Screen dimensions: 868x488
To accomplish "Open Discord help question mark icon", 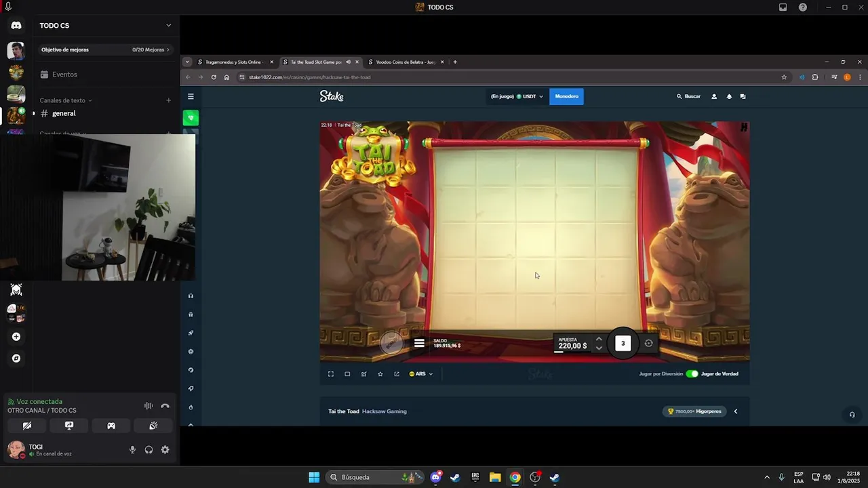I will 803,7.
